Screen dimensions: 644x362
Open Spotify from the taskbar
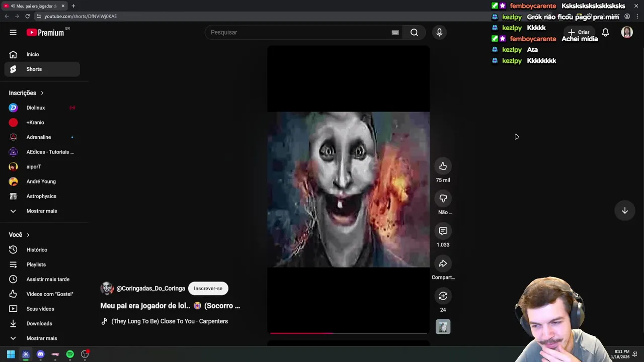coord(70,354)
